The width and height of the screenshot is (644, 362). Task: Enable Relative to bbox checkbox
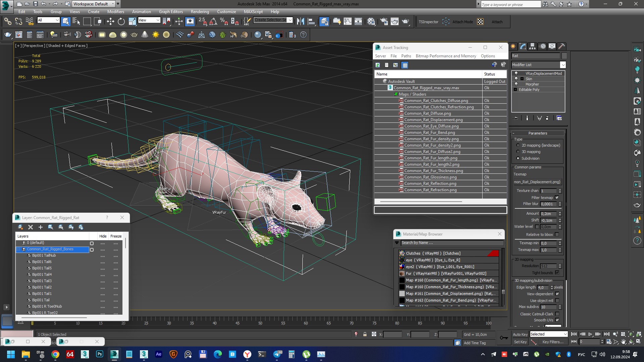[x=557, y=235]
